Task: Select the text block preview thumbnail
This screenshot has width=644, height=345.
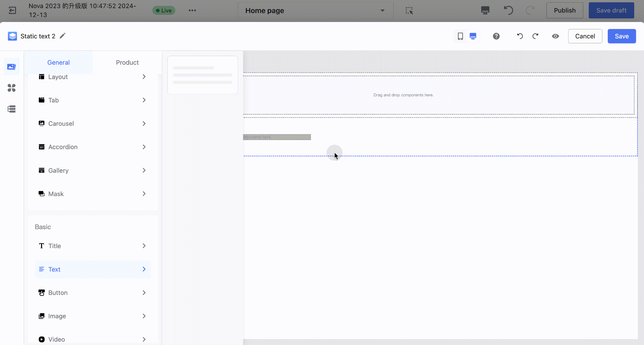Action: click(202, 75)
